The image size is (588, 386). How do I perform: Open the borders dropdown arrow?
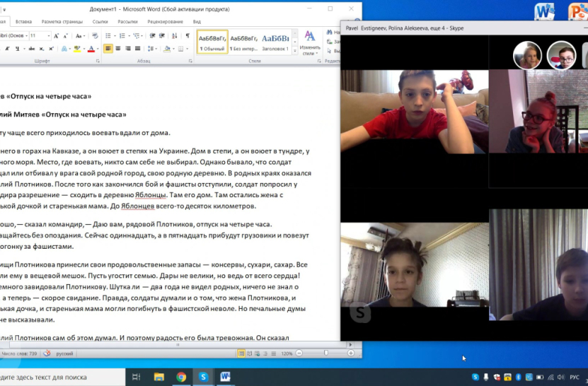point(187,49)
